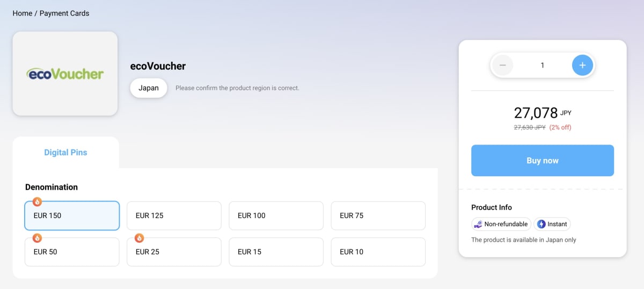Click the flame icon on EUR 150
The width and height of the screenshot is (644, 289).
pyautogui.click(x=37, y=202)
